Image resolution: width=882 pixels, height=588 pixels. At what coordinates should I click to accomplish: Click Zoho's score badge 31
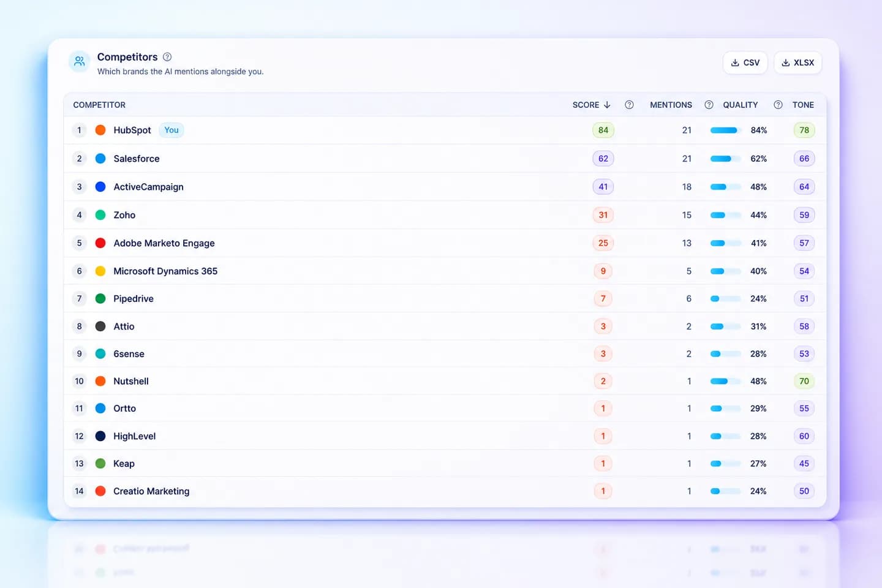(x=603, y=215)
